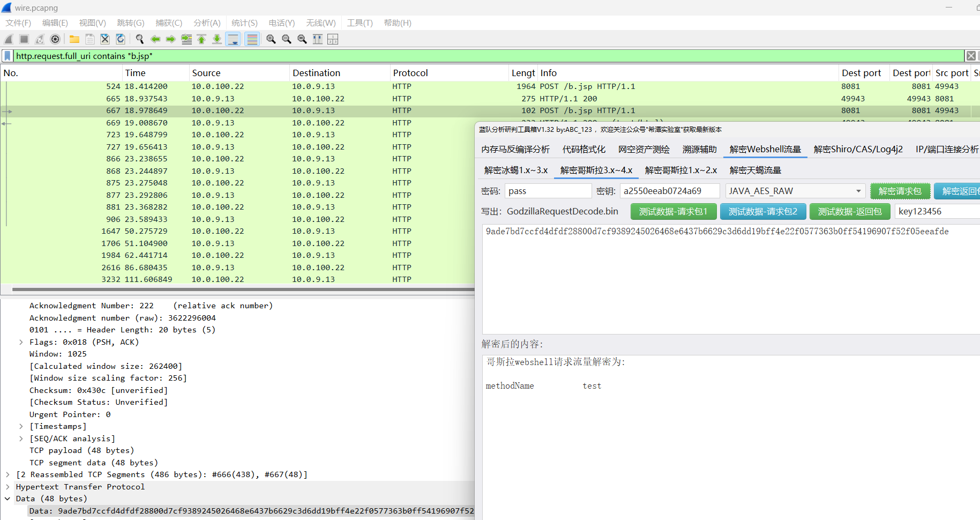Click the 解密请求包 button
The width and height of the screenshot is (980, 520).
point(900,191)
